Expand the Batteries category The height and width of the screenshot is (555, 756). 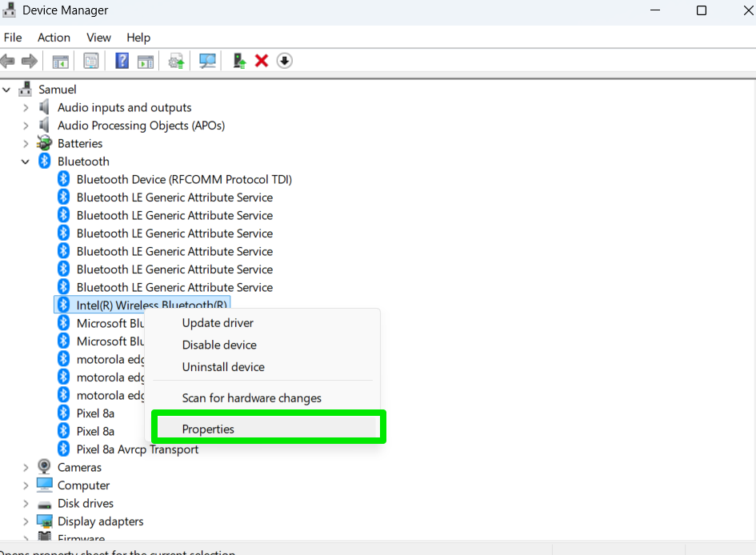click(26, 144)
